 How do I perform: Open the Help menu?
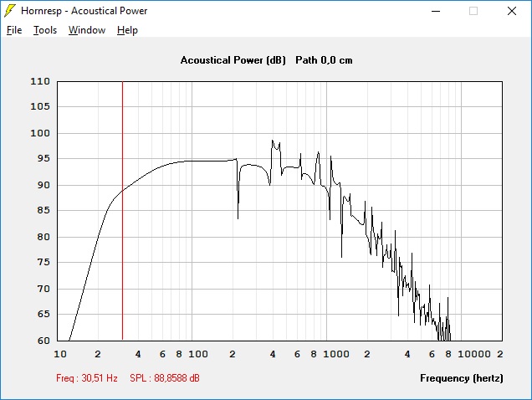(x=127, y=30)
